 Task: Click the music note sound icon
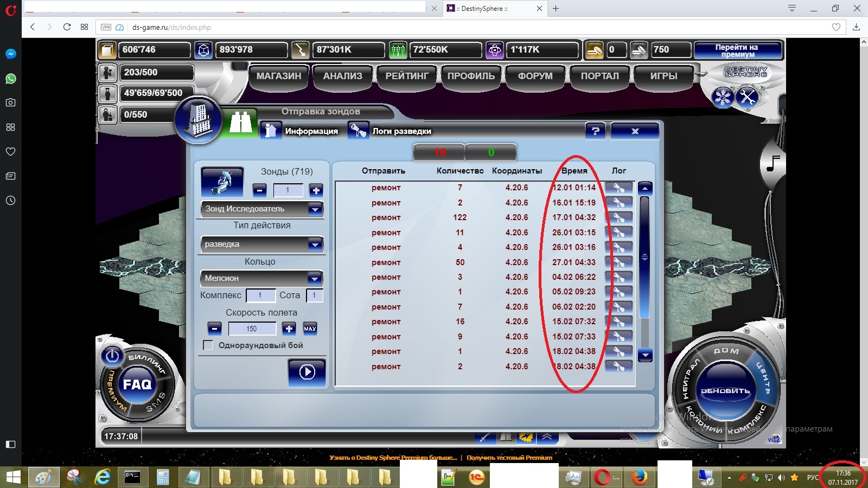pyautogui.click(x=773, y=162)
